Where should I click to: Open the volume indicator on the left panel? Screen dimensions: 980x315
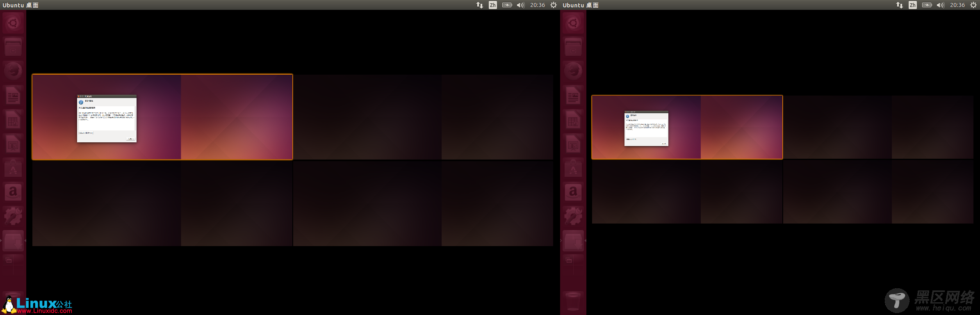coord(520,5)
